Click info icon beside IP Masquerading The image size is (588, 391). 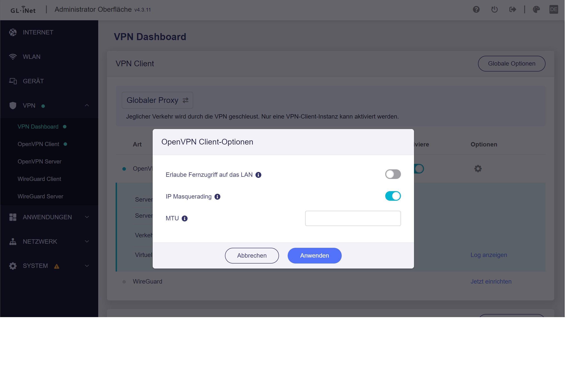click(217, 197)
